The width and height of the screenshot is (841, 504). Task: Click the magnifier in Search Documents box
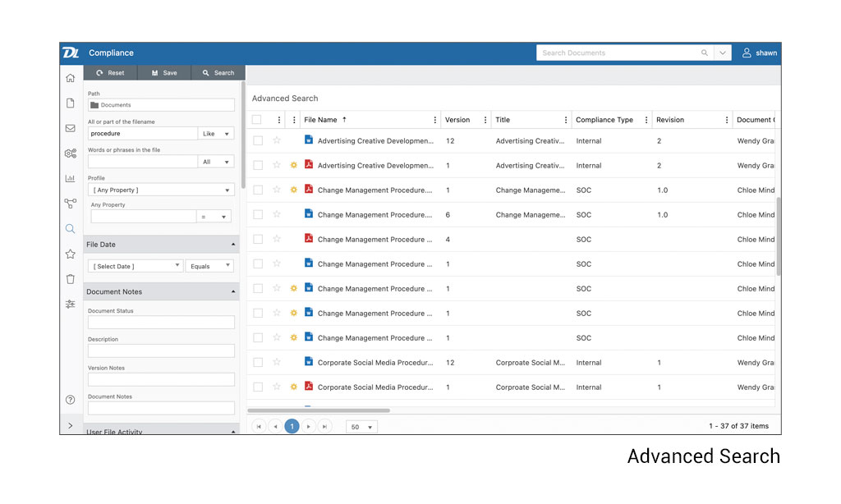point(704,53)
